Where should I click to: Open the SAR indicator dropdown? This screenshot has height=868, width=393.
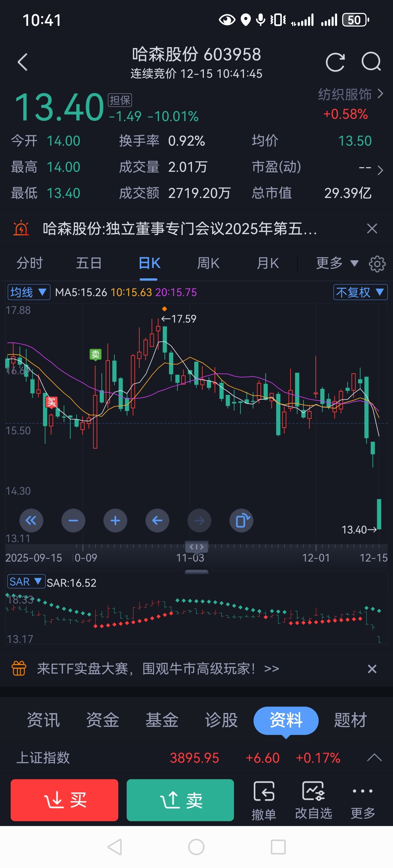pos(26,582)
